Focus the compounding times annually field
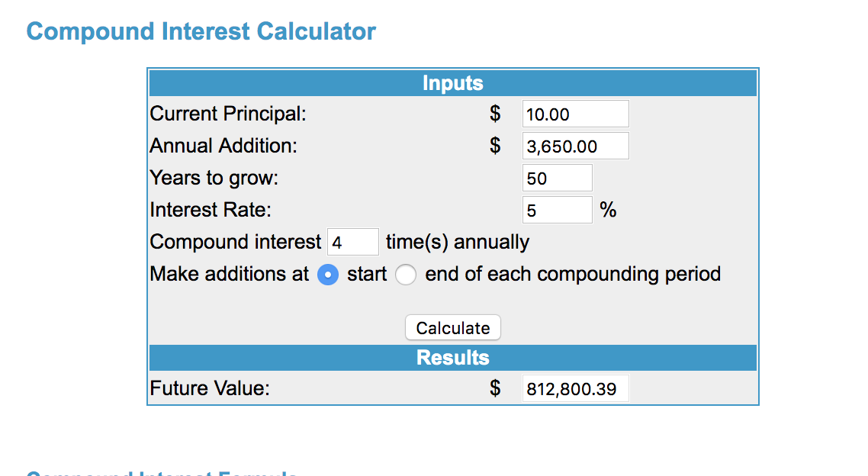Image resolution: width=868 pixels, height=476 pixels. tap(352, 243)
